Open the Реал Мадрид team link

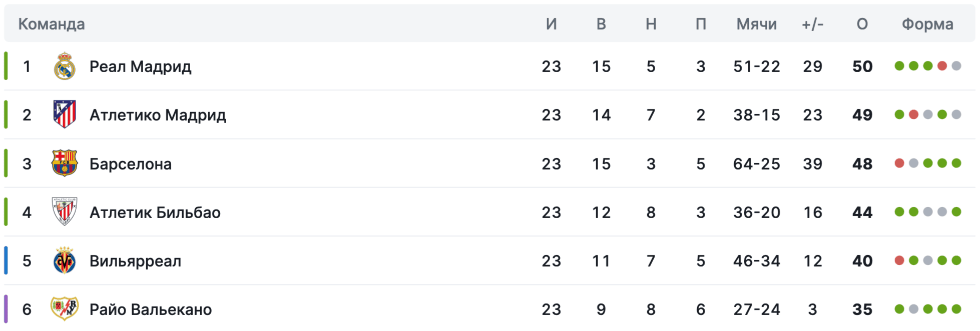(140, 66)
